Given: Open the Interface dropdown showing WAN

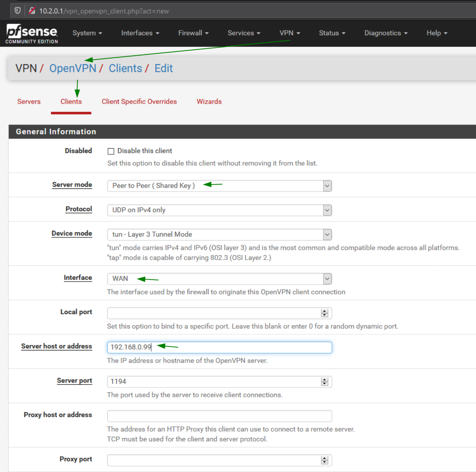Looking at the screenshot, I should [220, 279].
